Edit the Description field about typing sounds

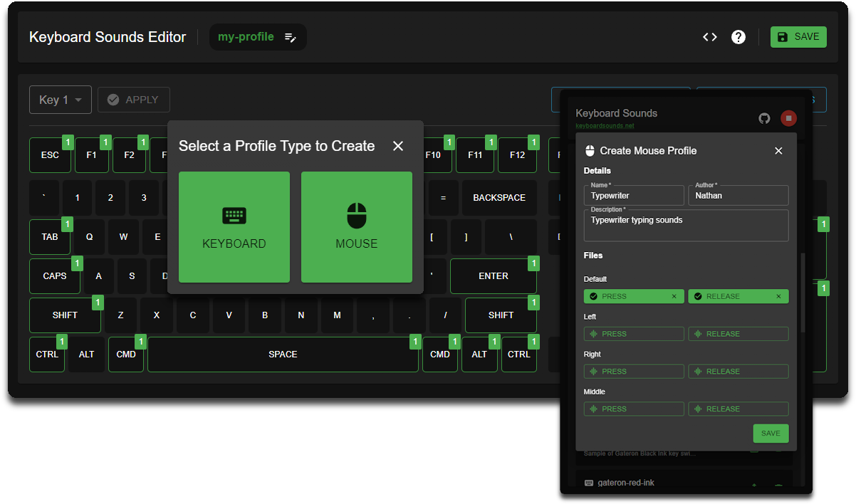click(x=687, y=226)
